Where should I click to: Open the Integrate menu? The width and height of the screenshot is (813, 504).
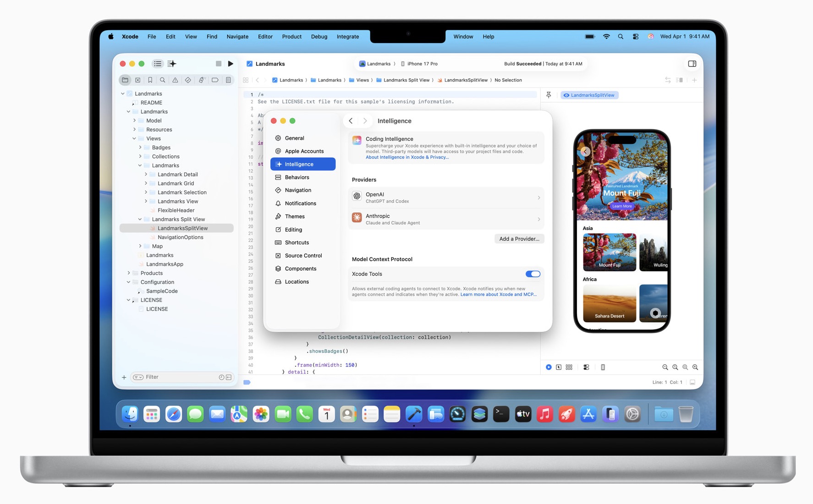pyautogui.click(x=348, y=37)
